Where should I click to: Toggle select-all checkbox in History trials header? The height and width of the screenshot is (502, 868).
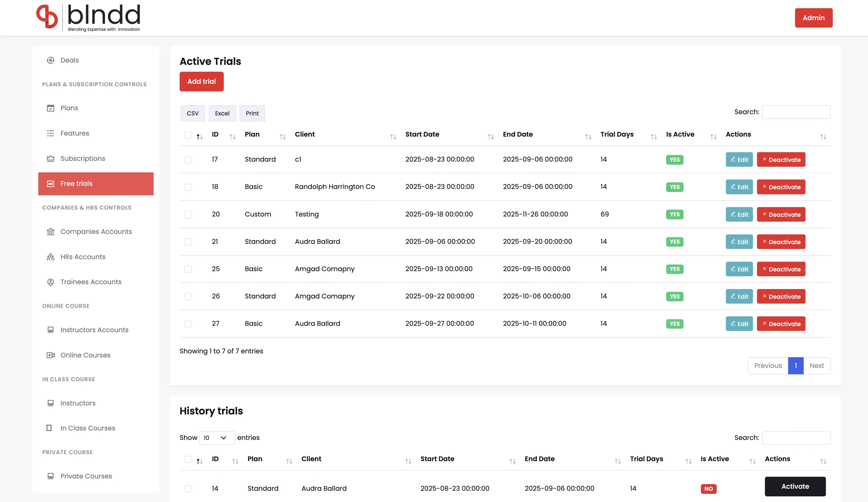[x=188, y=459]
